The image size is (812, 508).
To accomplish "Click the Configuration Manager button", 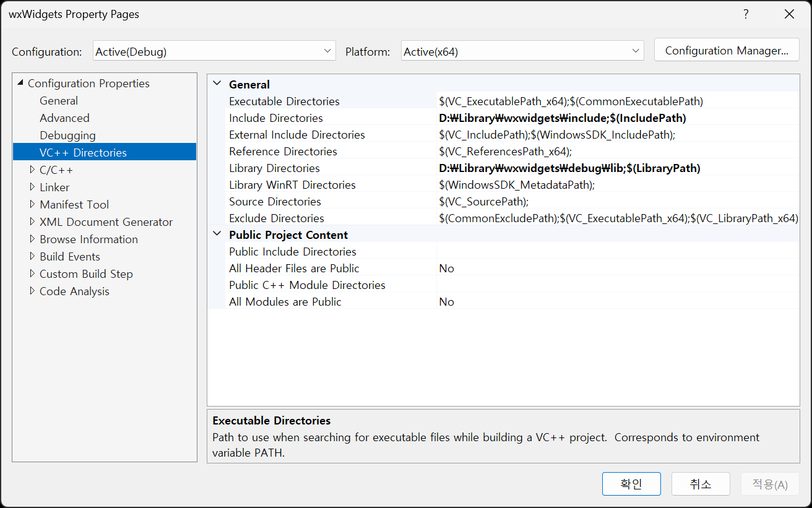I will coord(727,51).
